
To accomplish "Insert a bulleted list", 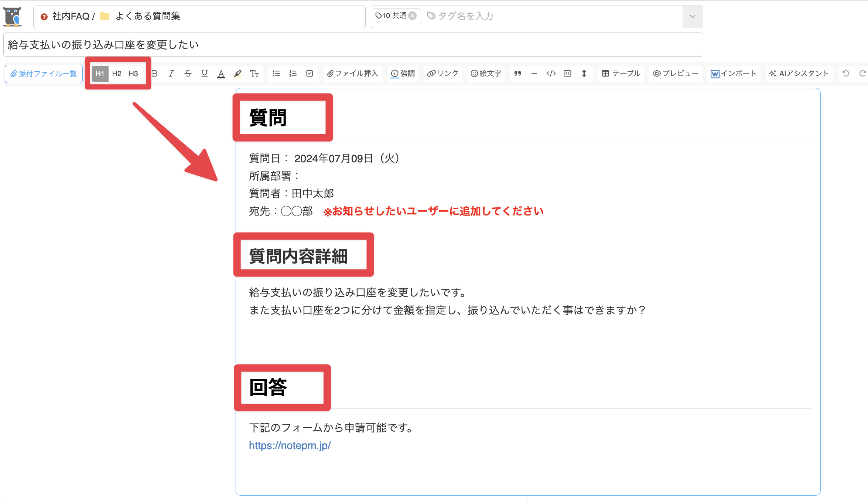I will (276, 74).
